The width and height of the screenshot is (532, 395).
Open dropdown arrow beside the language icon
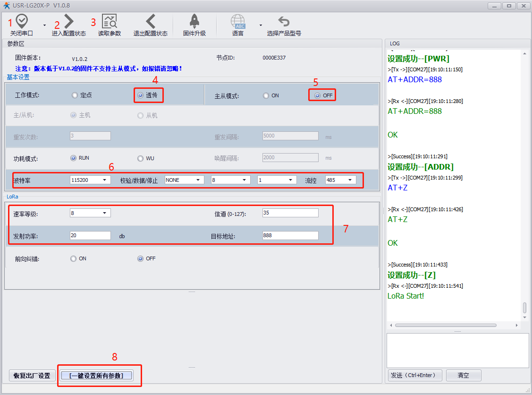point(260,25)
